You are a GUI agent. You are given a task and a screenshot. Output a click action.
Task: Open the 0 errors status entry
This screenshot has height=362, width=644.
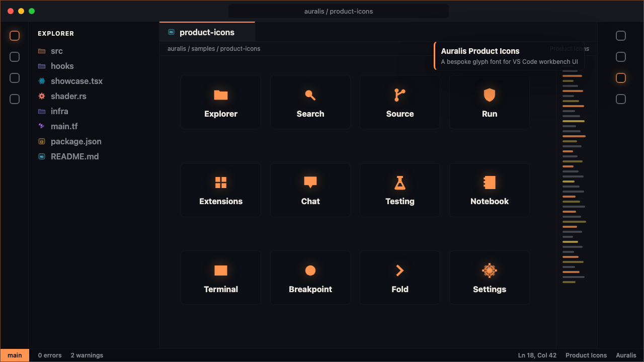[x=50, y=355]
